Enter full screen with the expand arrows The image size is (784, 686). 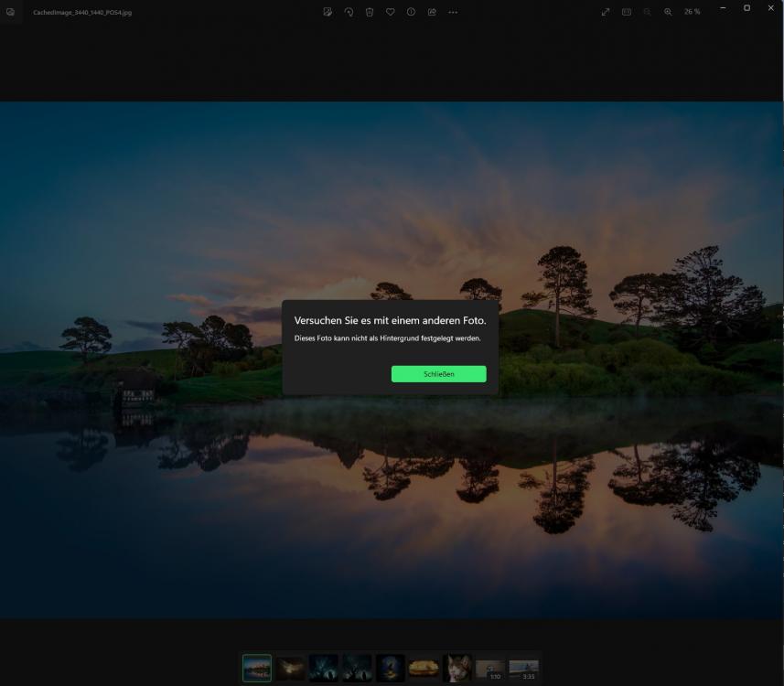tap(606, 12)
